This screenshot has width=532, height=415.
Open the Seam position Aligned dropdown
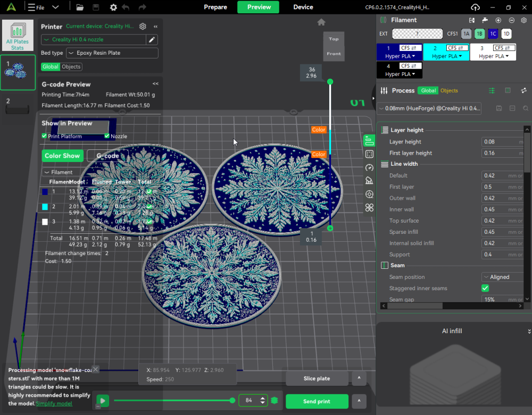(503, 277)
